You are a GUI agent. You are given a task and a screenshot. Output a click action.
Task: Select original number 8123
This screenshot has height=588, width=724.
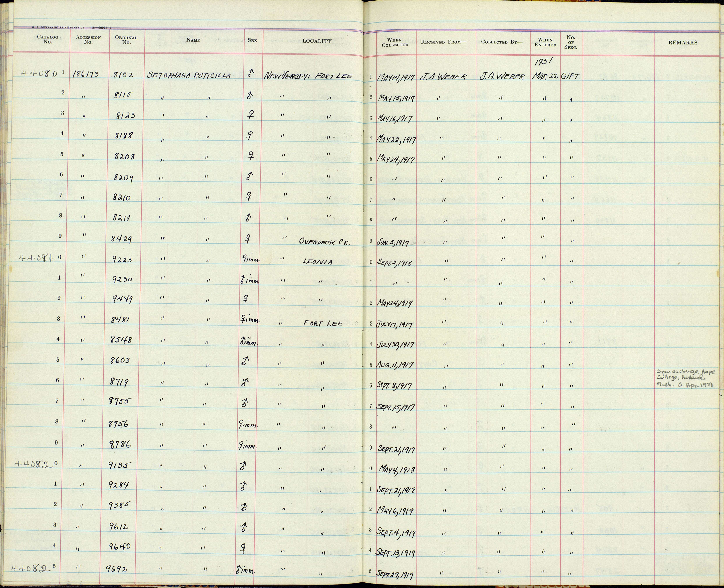(125, 115)
